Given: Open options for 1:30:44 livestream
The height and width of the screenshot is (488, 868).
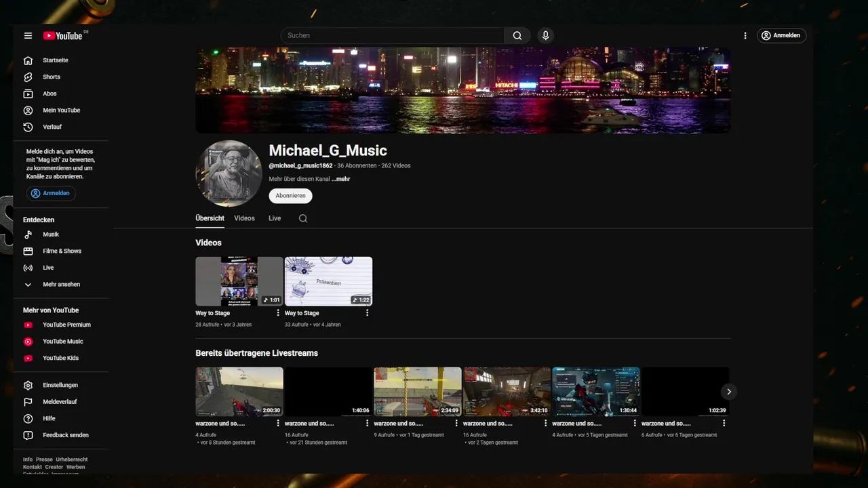Looking at the screenshot, I should tap(635, 423).
